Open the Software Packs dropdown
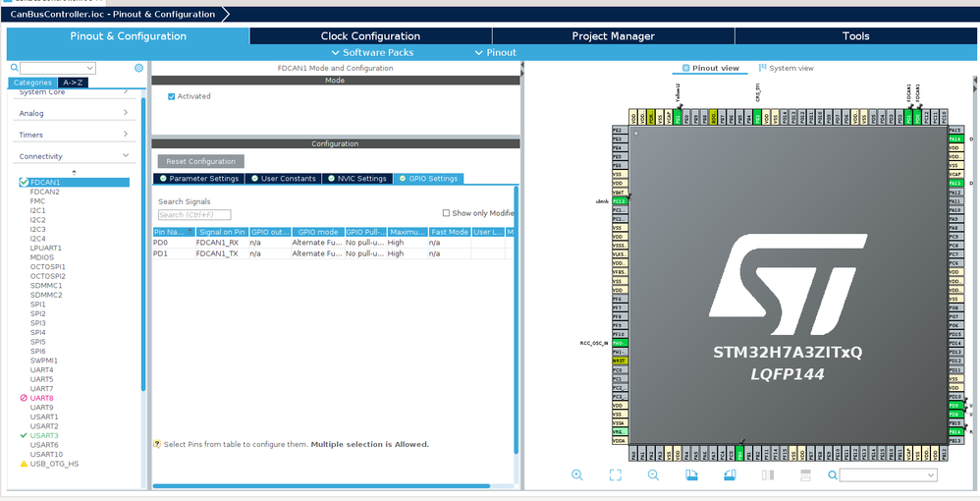The height and width of the screenshot is (501, 980). [372, 52]
